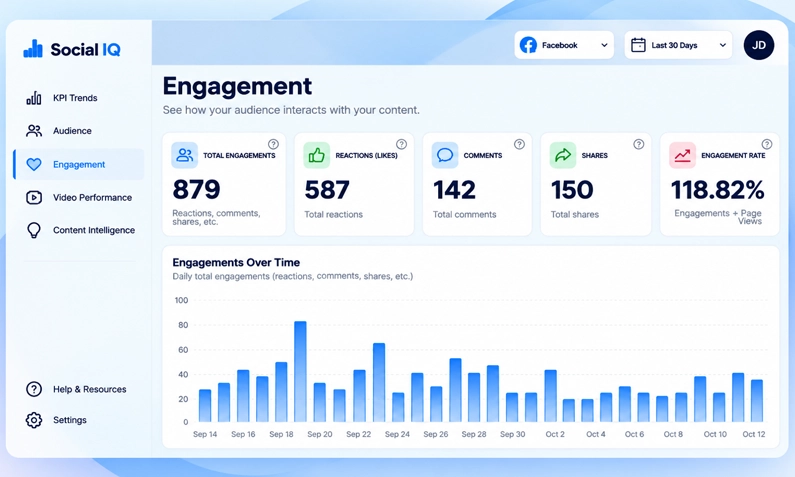Click 'Engagements + Page Views' caption
This screenshot has width=795, height=477.
[x=718, y=217]
